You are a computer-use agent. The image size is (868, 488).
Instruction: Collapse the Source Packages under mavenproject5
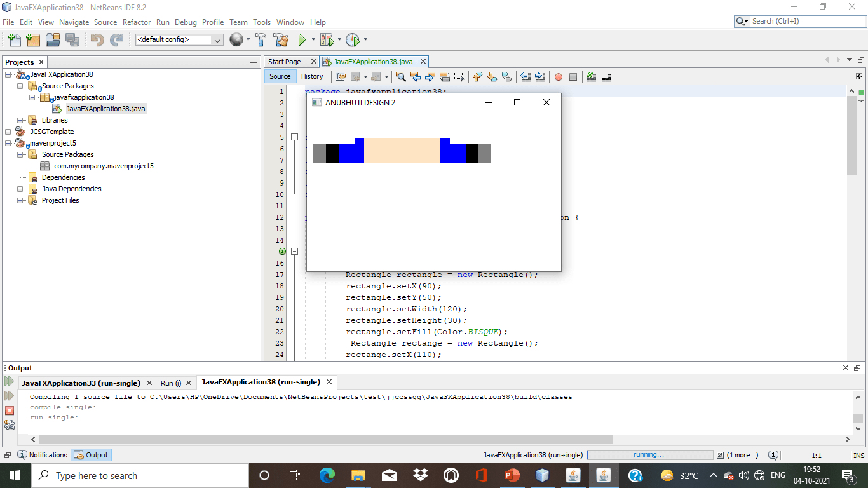20,154
